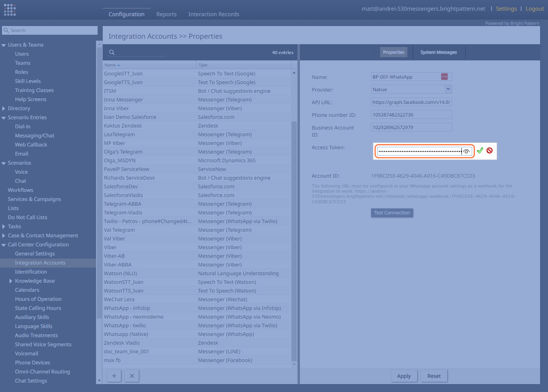
Task: Collapse the Users & Teams section
Action: [4, 45]
